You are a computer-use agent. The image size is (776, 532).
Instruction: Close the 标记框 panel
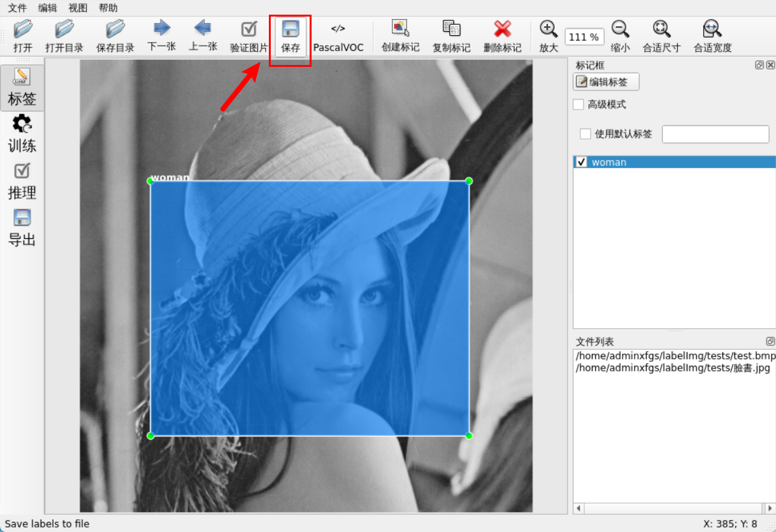click(x=770, y=65)
